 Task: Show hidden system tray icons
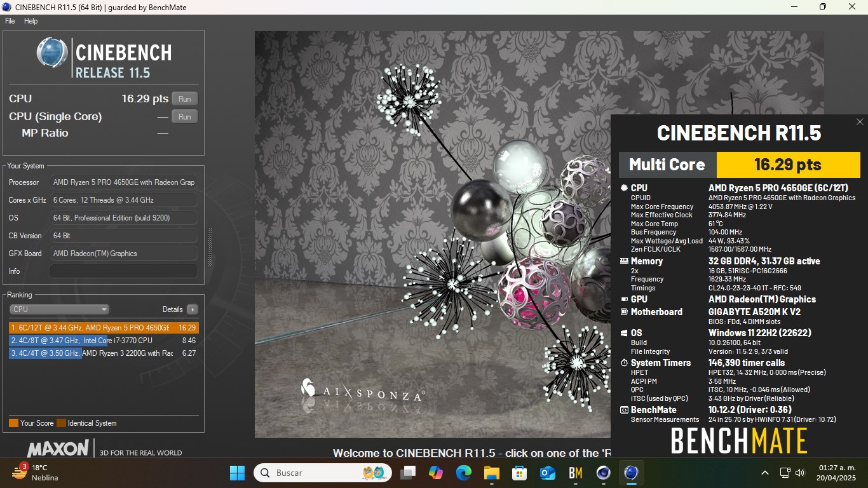(765, 473)
